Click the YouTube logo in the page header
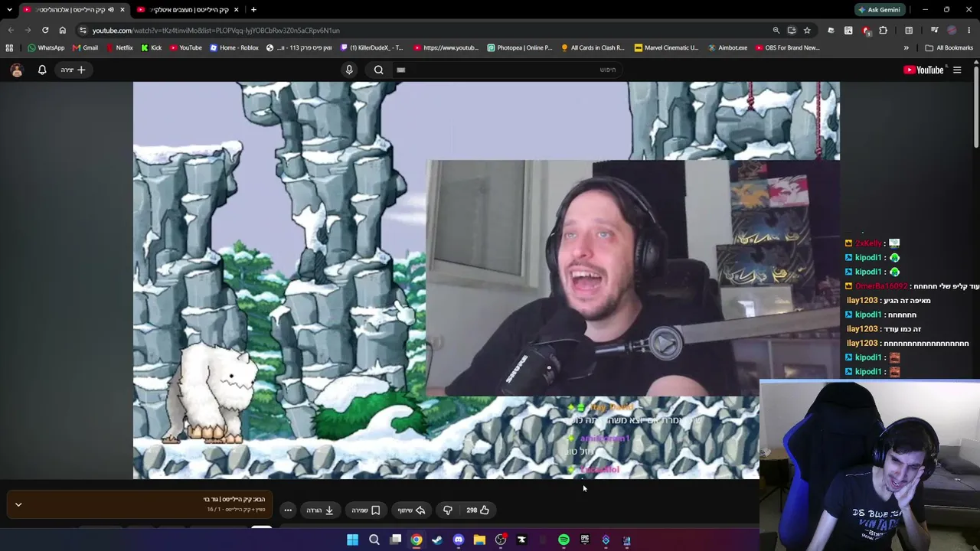 click(x=923, y=70)
